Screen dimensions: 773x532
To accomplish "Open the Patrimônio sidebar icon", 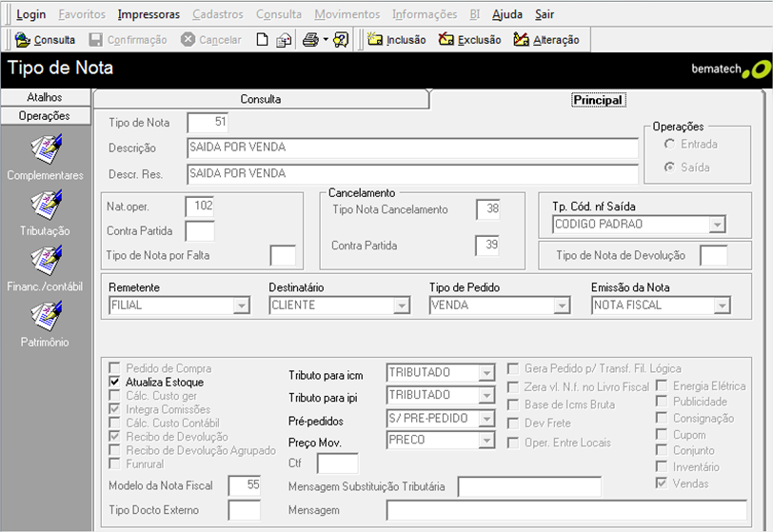I will (47, 317).
